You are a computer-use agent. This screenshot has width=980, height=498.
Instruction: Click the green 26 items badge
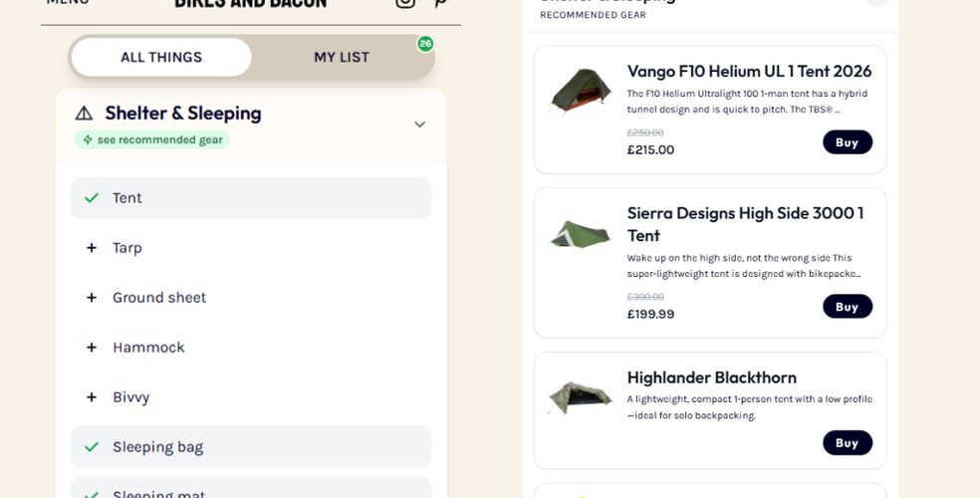(425, 44)
